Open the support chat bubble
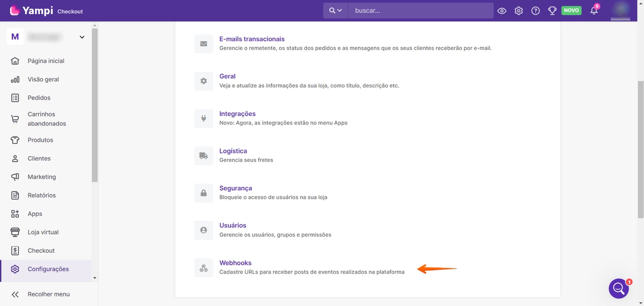Image resolution: width=644 pixels, height=306 pixels. 619,288
